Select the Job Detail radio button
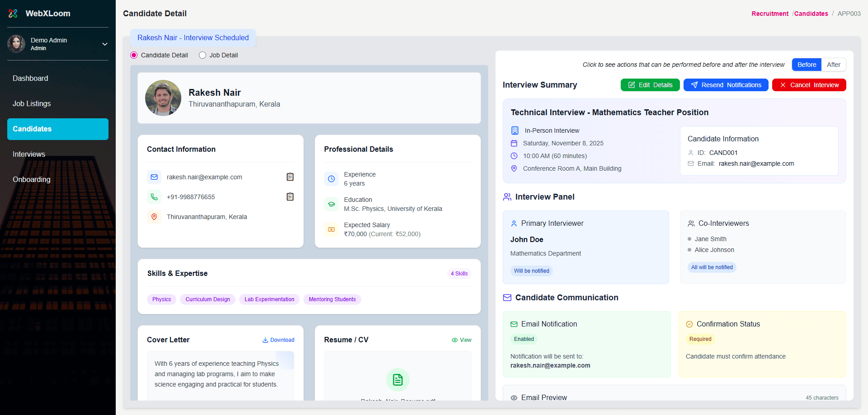The height and width of the screenshot is (415, 868). pos(203,55)
